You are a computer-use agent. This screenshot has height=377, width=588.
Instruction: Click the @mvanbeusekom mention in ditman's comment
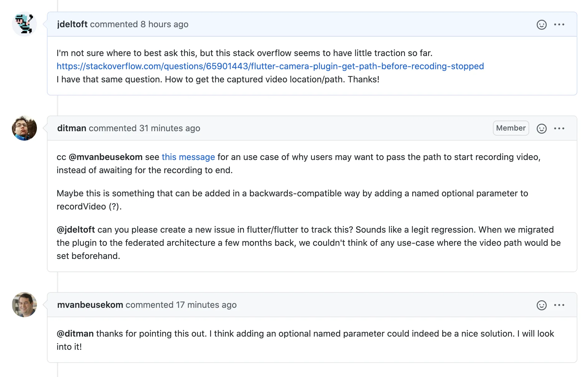(105, 157)
